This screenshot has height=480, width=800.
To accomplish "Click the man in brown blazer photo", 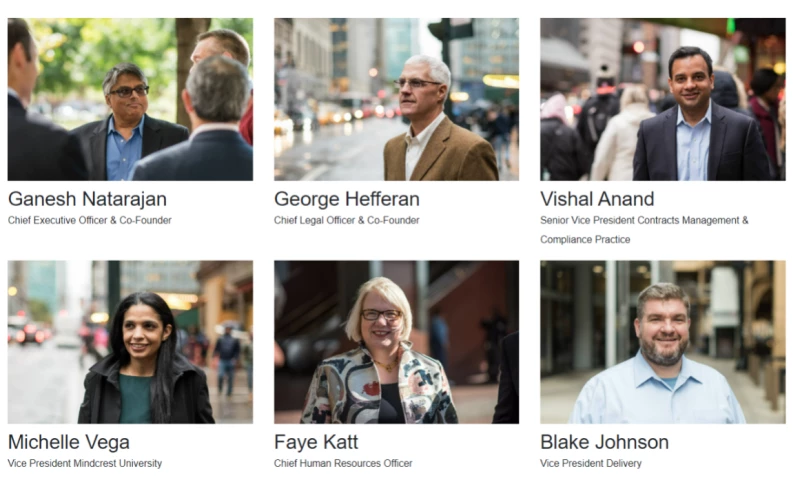I will 396,99.
